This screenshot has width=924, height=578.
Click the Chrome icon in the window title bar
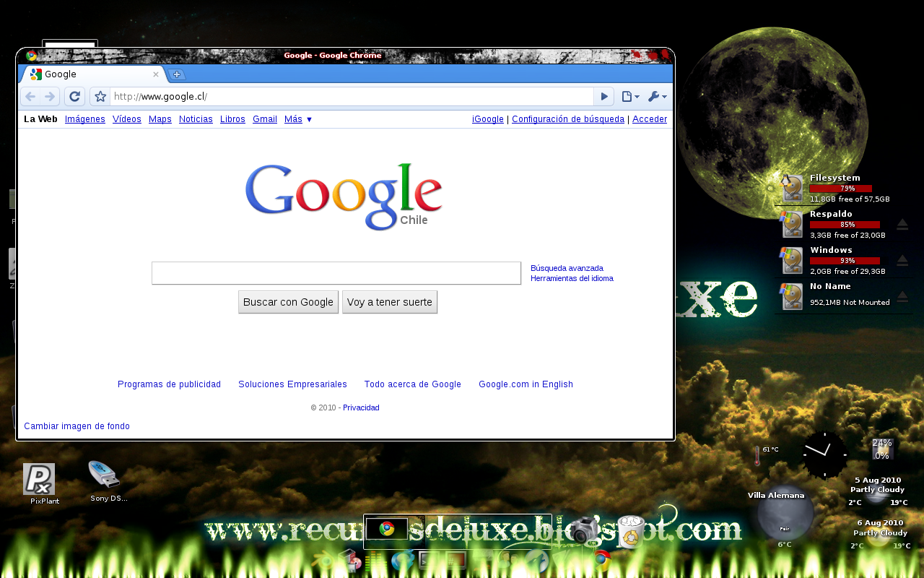tap(31, 56)
